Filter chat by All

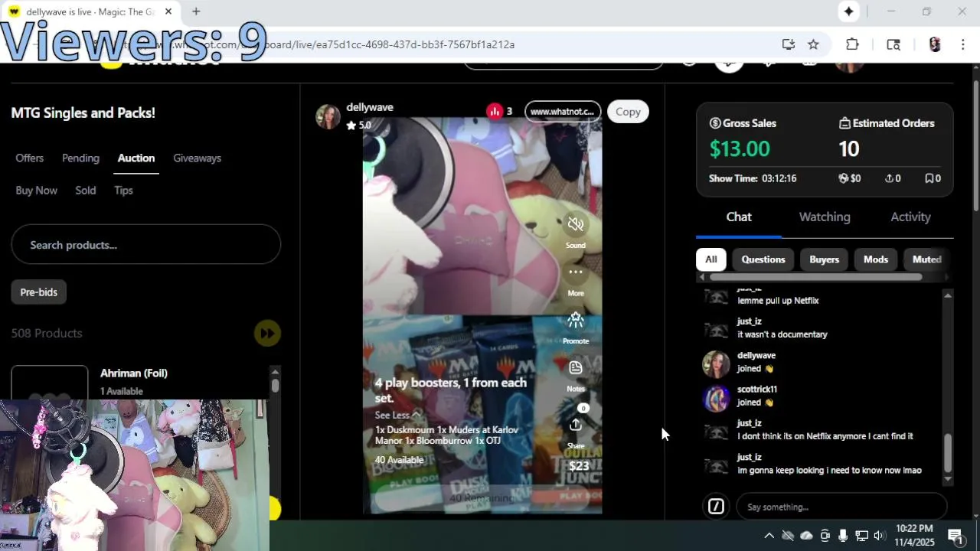710,259
